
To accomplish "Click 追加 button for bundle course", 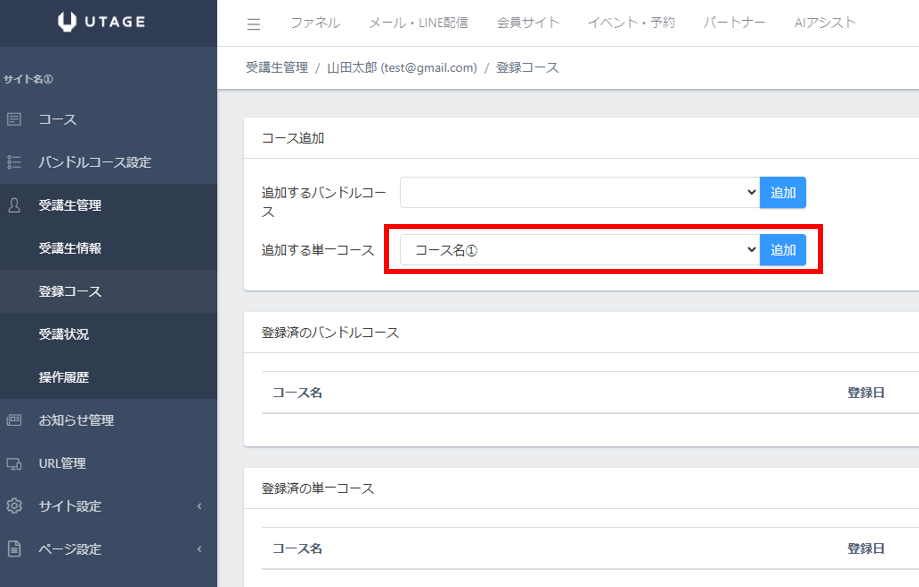I will 782,193.
